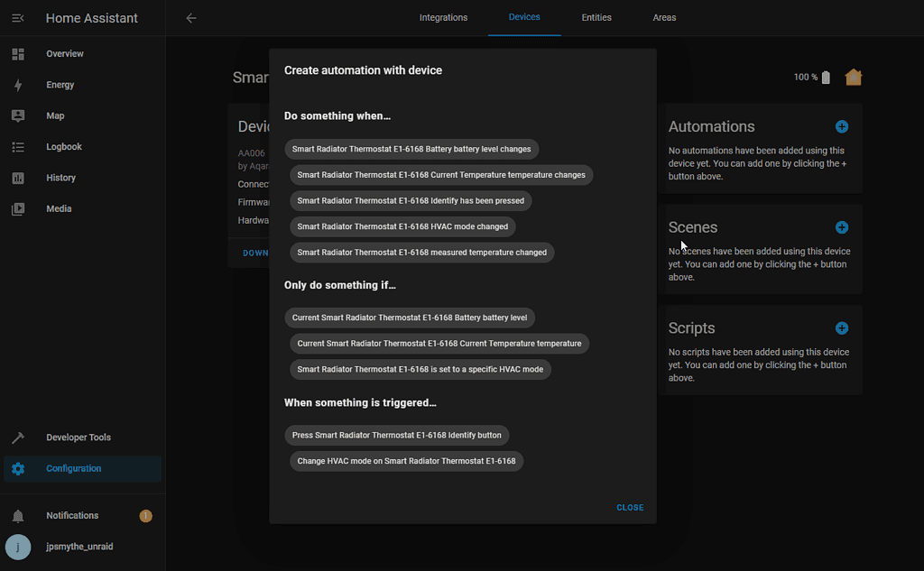Add automation with plus icon
The height and width of the screenshot is (571, 924).
point(841,127)
